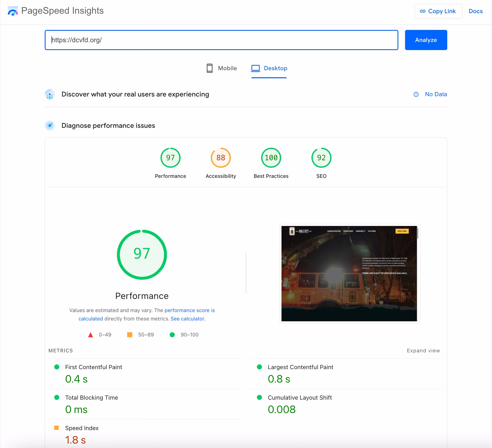Switch to the Mobile tab
Screen dimensions: 492x448
click(x=222, y=68)
